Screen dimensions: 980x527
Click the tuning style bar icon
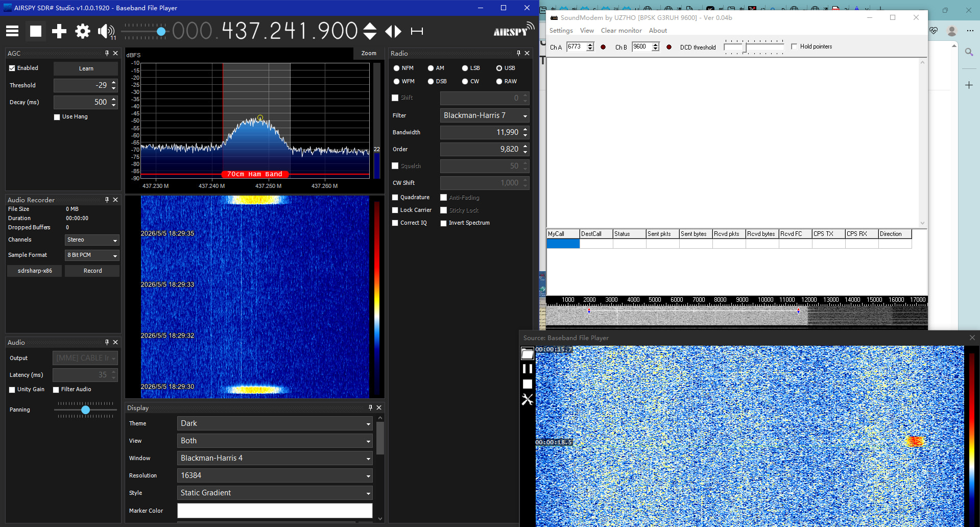coord(417,31)
